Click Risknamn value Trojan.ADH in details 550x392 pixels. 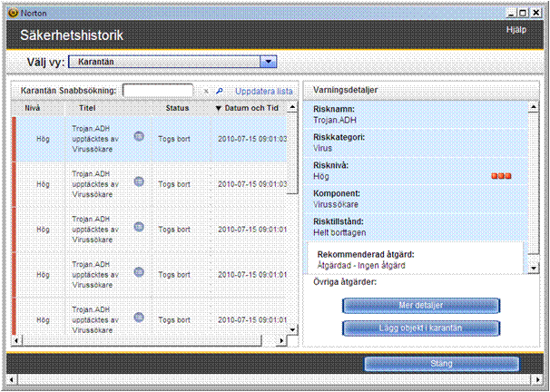[x=335, y=121]
